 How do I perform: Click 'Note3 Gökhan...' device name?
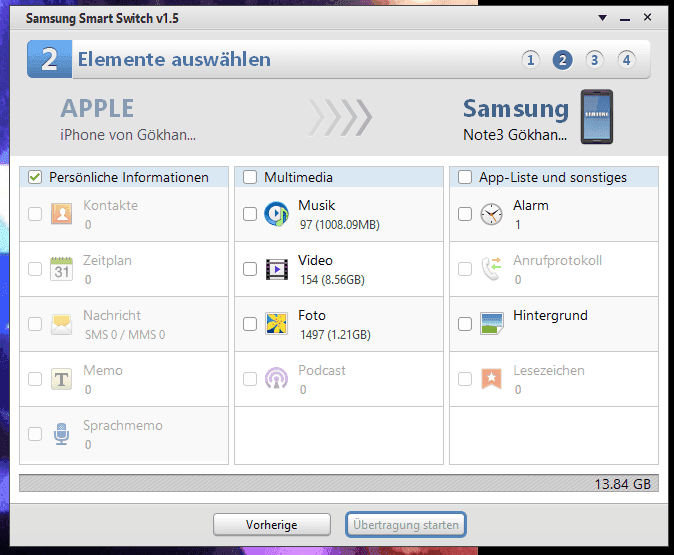pyautogui.click(x=515, y=135)
